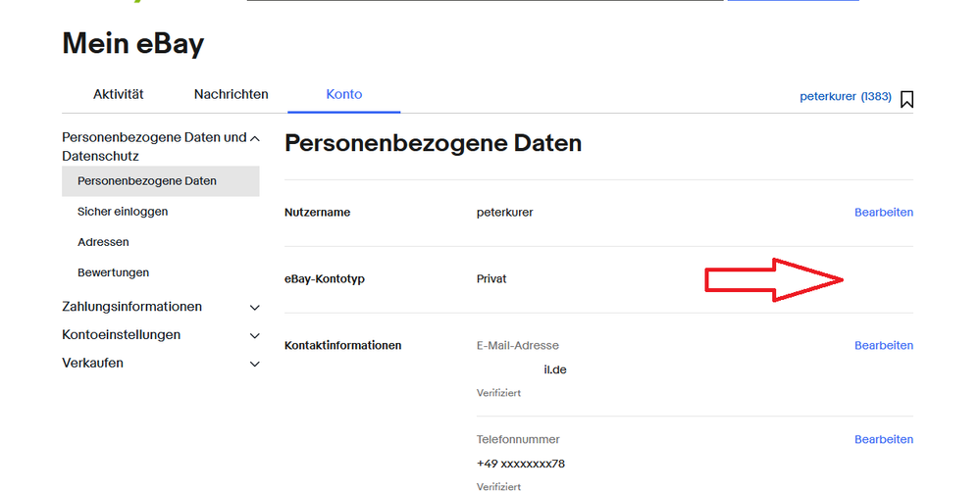This screenshot has width=980, height=491.
Task: Click the Mein eBay page heading
Action: pos(132,44)
